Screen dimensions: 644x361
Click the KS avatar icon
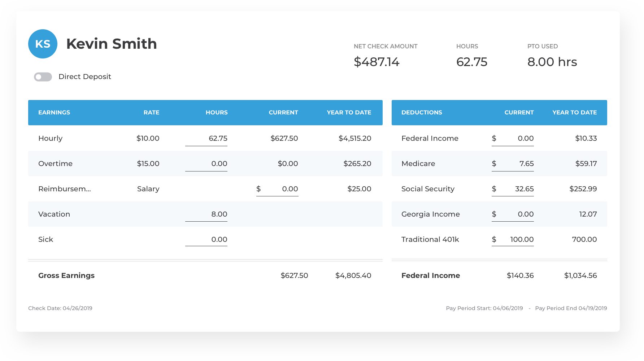point(43,44)
